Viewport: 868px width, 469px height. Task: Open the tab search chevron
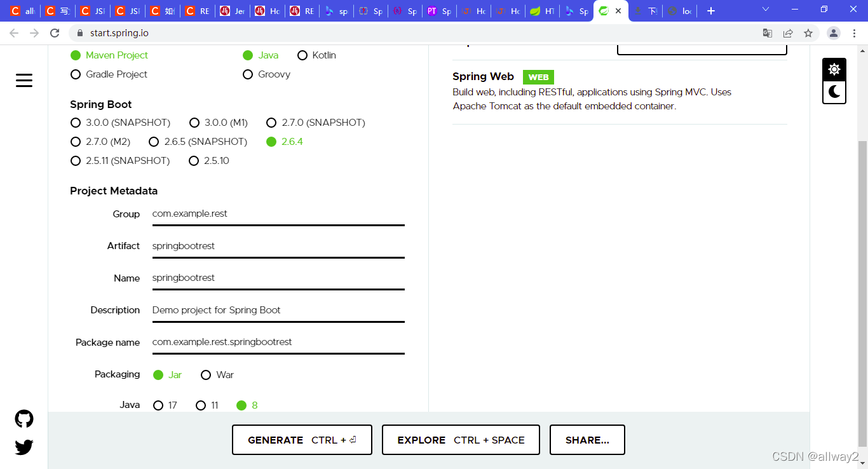766,10
